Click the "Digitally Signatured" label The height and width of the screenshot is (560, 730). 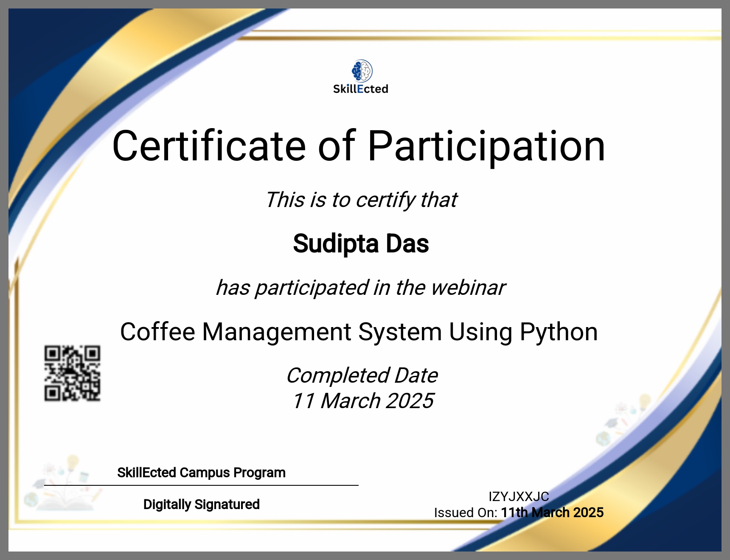[x=201, y=504]
